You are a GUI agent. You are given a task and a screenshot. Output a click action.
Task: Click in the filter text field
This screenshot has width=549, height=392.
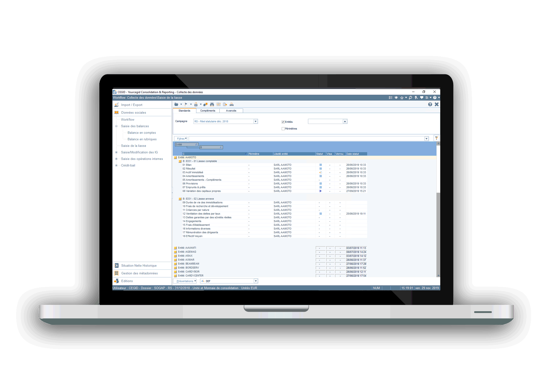tap(307, 139)
